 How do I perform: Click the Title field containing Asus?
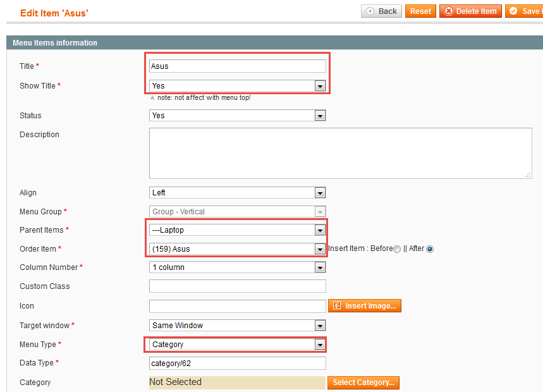(x=238, y=66)
